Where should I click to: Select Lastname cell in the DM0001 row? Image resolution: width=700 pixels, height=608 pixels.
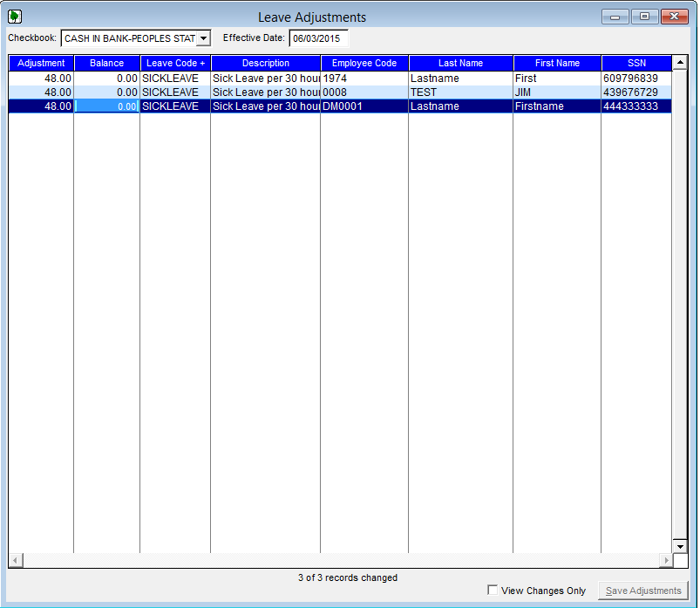[x=461, y=106]
